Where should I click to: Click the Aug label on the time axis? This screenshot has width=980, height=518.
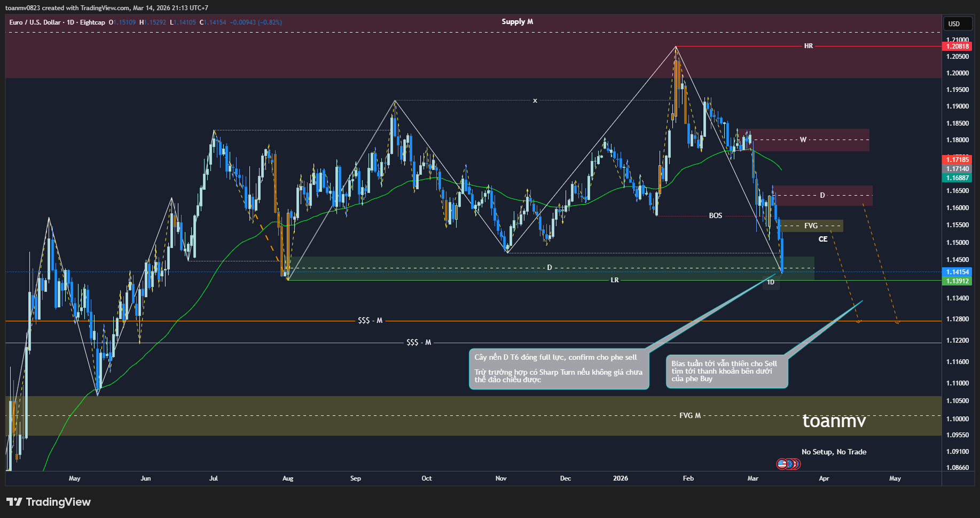pyautogui.click(x=288, y=478)
